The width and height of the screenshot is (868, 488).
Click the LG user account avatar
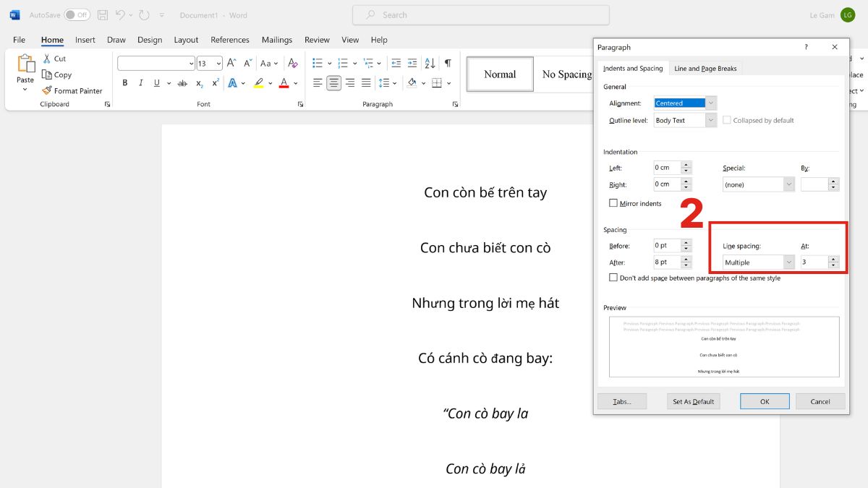tap(848, 15)
